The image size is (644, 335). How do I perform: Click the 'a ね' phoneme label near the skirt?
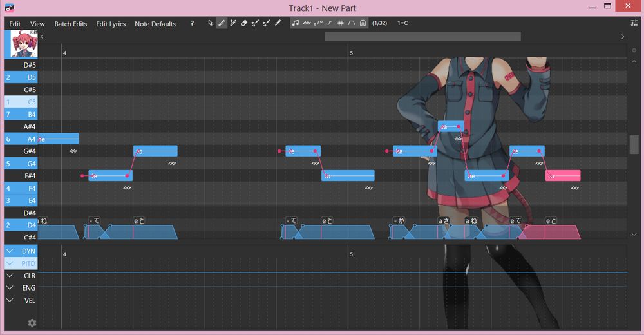tap(471, 221)
